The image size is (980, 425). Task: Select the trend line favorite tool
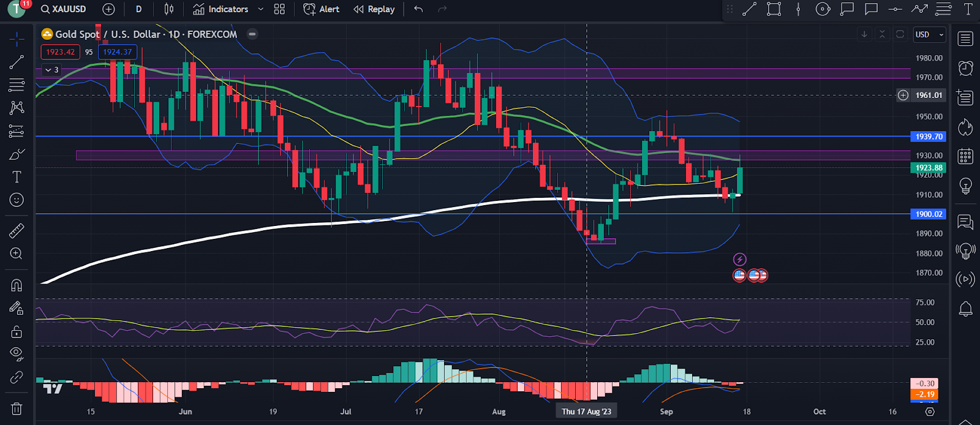[750, 9]
